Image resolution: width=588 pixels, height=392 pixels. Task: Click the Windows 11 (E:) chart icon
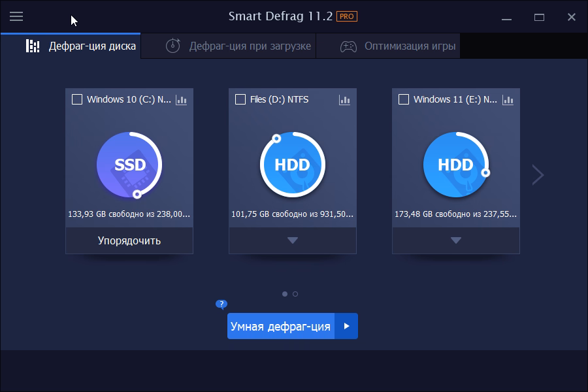coord(508,100)
